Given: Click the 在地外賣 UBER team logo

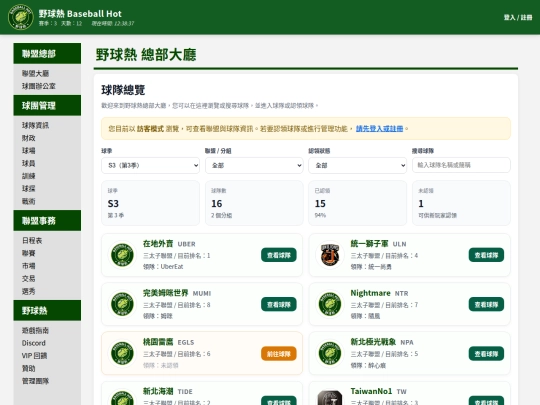Looking at the screenshot, I should [122, 255].
